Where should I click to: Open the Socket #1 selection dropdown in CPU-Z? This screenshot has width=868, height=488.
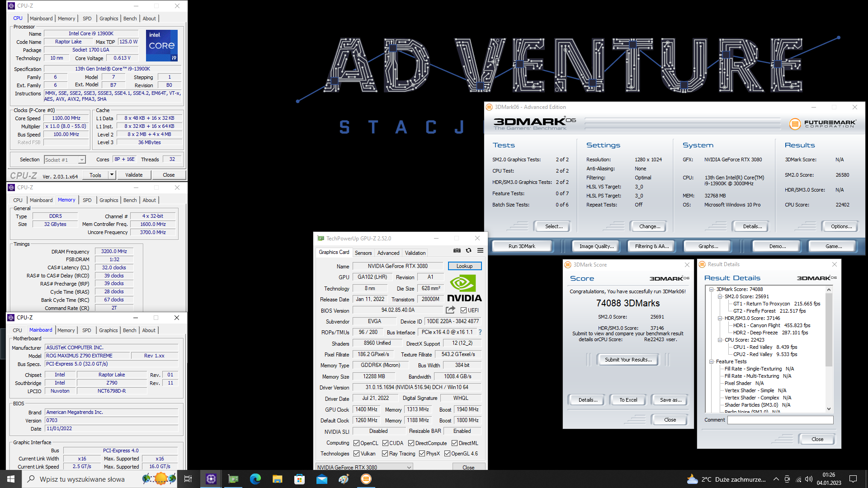(x=65, y=160)
